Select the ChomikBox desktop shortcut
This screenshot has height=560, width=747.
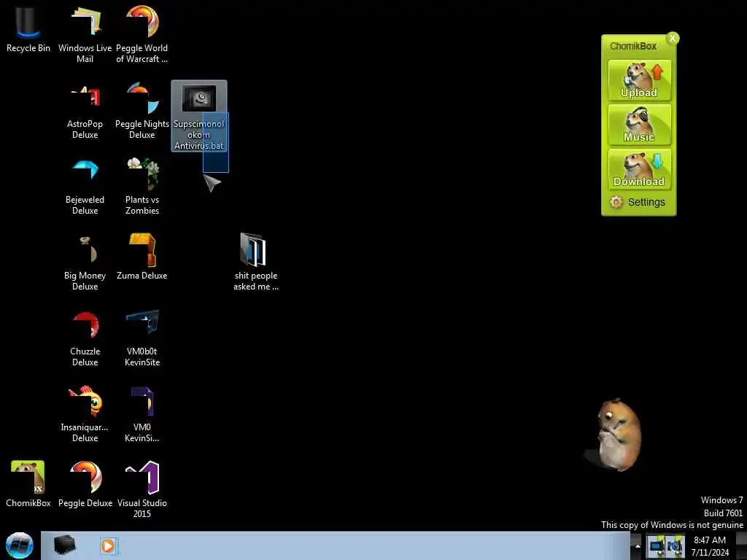pos(28,484)
